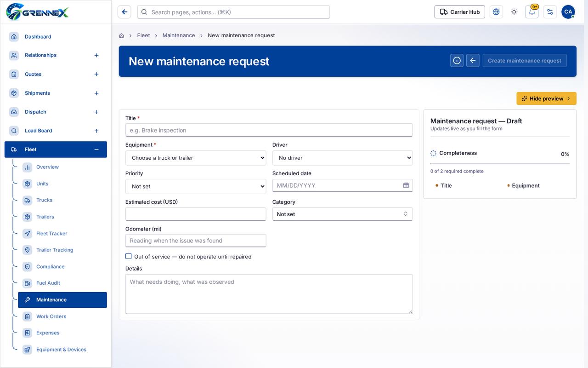This screenshot has height=368, width=588.
Task: Expand the Shipments menu
Action: coord(96,93)
